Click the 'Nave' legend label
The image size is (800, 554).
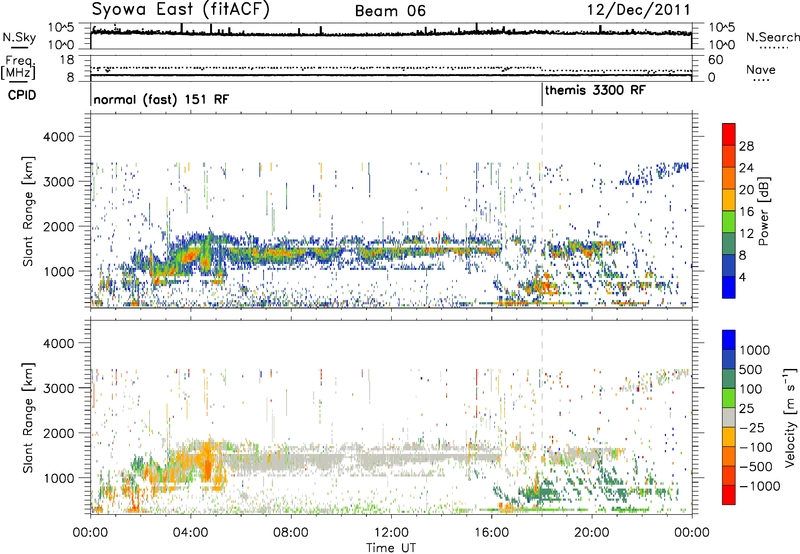pyautogui.click(x=761, y=69)
